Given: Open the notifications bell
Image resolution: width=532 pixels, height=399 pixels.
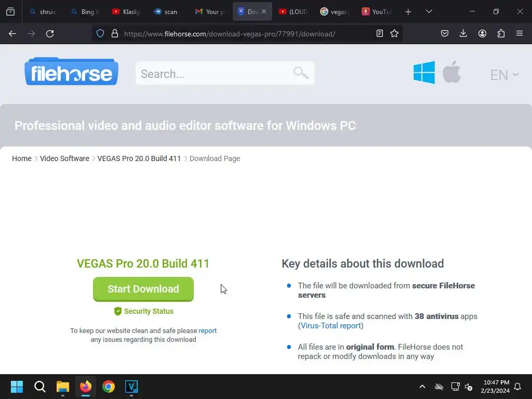Looking at the screenshot, I should point(518,387).
